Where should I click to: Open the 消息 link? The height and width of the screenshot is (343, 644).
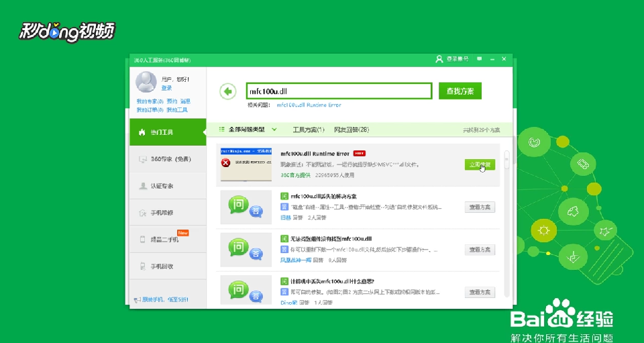click(185, 101)
